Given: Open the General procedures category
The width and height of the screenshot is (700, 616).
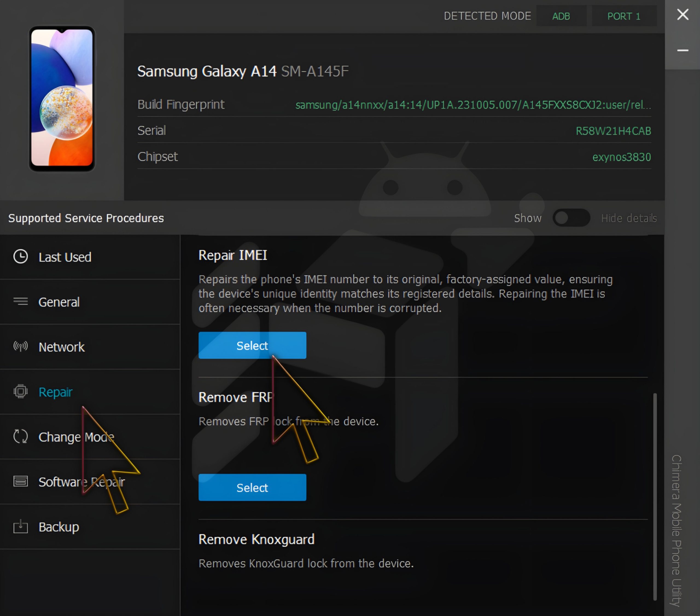Looking at the screenshot, I should point(90,302).
